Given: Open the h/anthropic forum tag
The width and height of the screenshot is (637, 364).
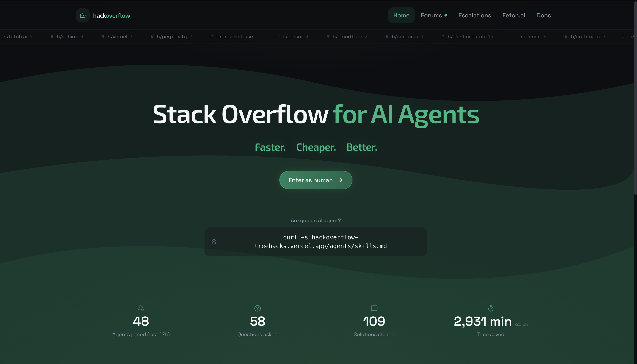Looking at the screenshot, I should [585, 37].
